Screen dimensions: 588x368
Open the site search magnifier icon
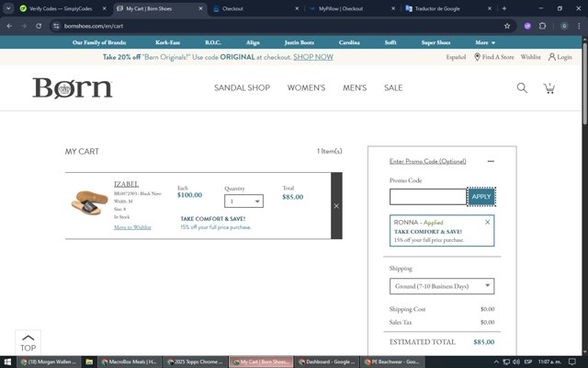522,88
